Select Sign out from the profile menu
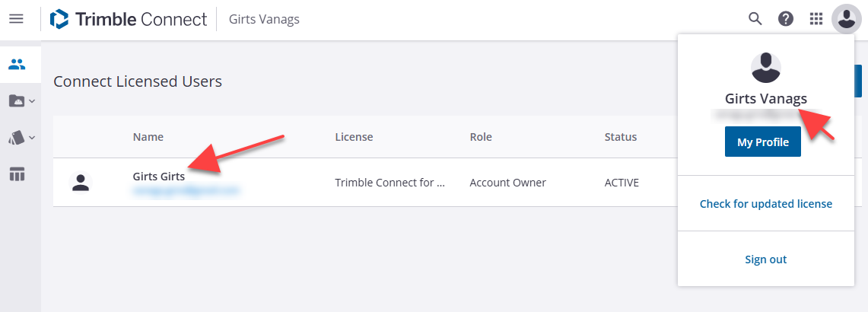The width and height of the screenshot is (868, 312). click(765, 259)
